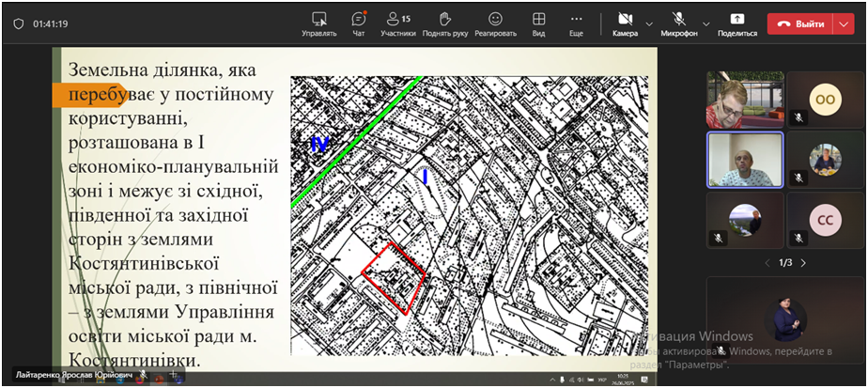Leave the meeting with Выйти
This screenshot has width=868, height=388.
[799, 23]
